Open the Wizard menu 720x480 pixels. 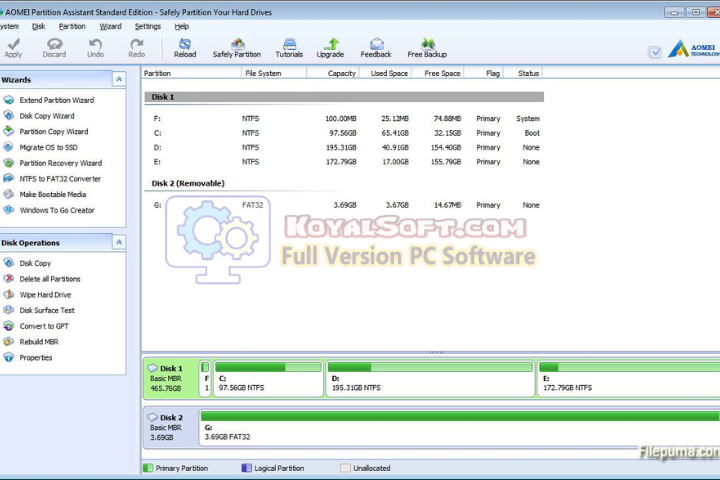click(x=111, y=27)
